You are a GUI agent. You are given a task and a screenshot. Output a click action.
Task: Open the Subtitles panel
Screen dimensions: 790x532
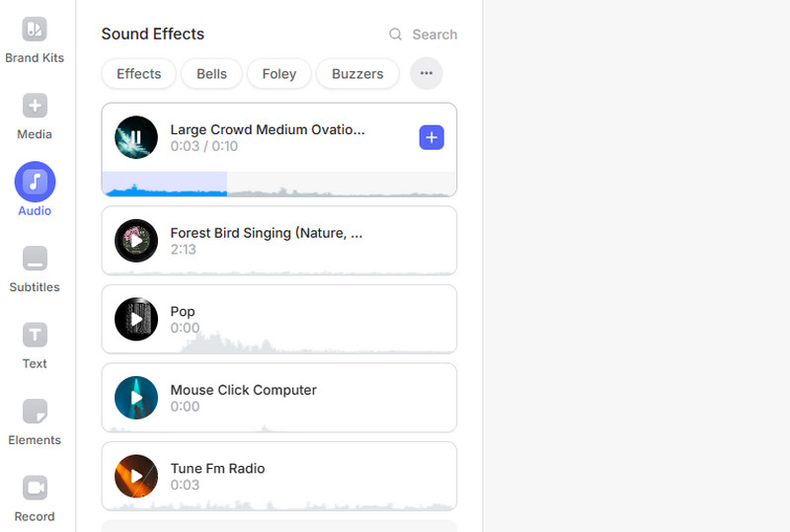(x=35, y=259)
